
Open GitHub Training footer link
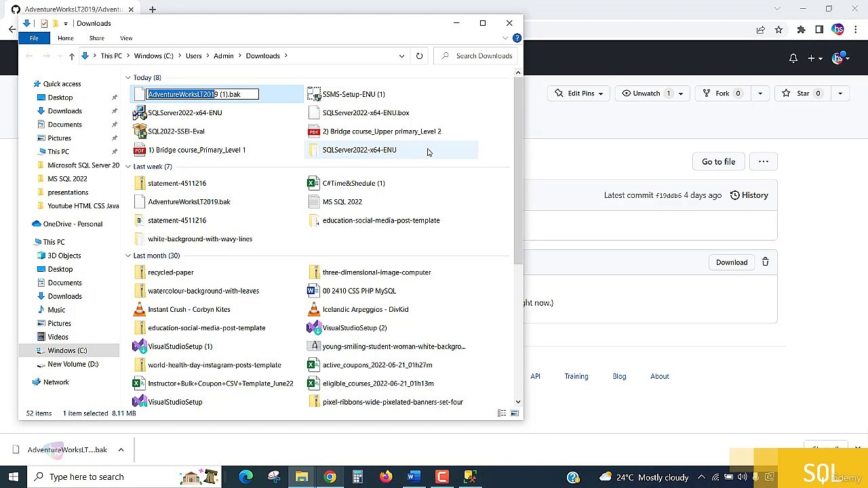576,377
